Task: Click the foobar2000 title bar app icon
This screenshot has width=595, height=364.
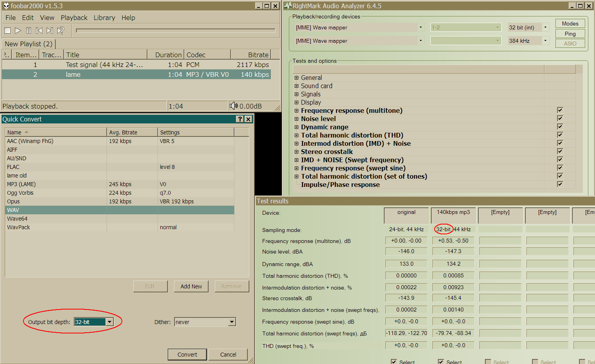Action: (6, 6)
